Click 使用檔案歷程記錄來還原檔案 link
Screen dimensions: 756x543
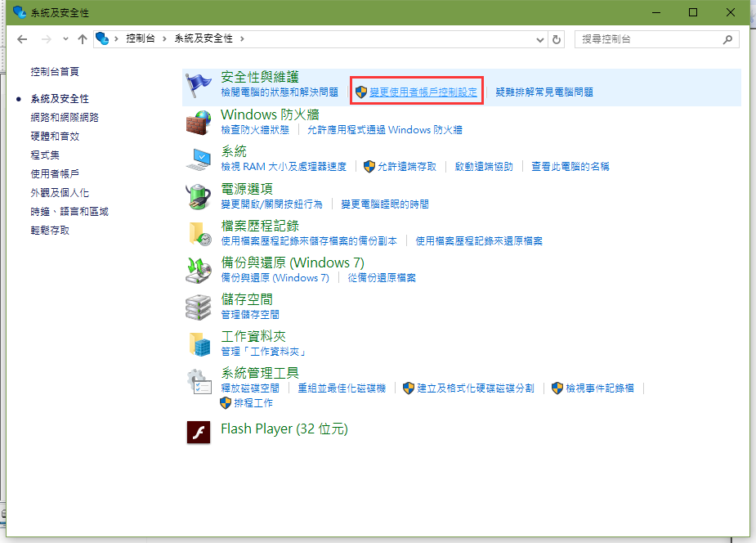pyautogui.click(x=479, y=240)
